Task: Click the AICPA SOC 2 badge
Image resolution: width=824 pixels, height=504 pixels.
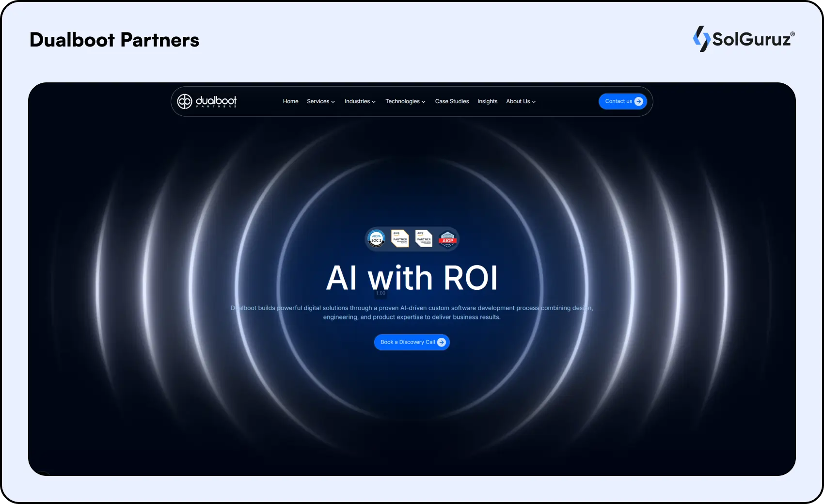Action: tap(376, 239)
